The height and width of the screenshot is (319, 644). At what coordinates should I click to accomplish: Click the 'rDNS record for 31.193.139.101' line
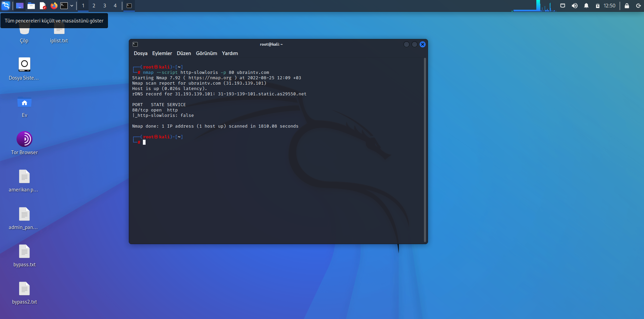pyautogui.click(x=219, y=94)
